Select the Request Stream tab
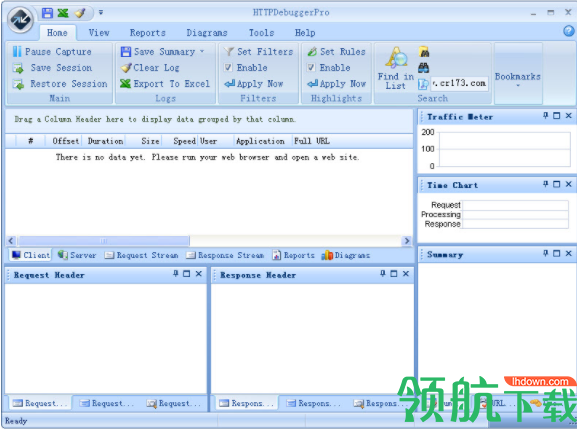 coord(141,255)
